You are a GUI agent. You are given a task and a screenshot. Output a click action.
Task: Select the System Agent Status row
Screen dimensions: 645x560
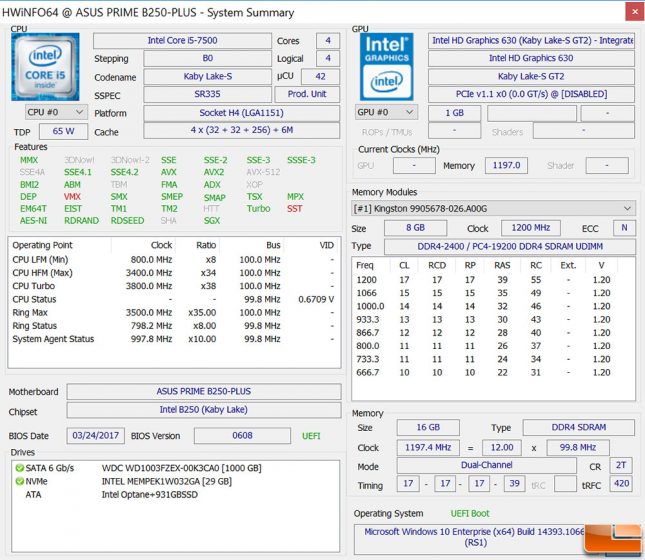click(174, 339)
